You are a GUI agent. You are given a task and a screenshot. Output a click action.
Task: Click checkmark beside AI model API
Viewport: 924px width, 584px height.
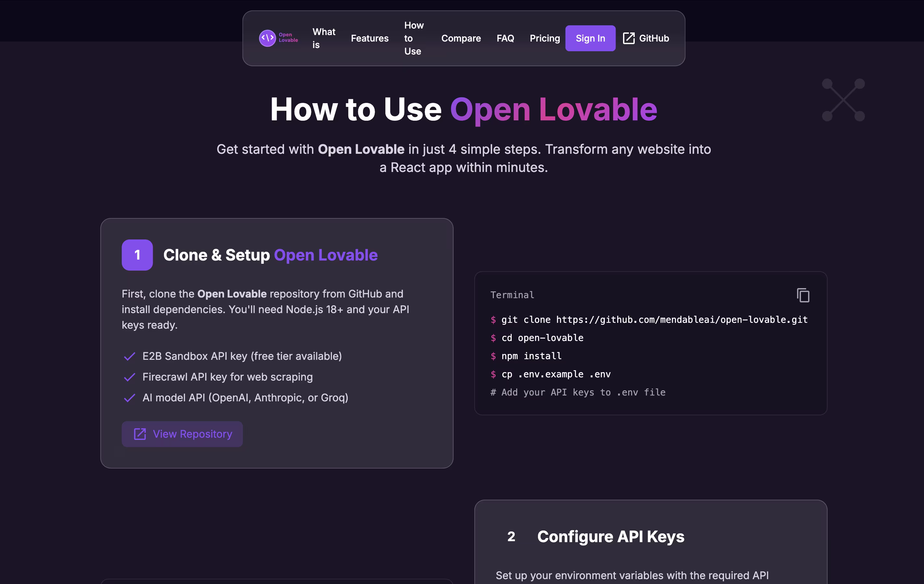click(130, 398)
